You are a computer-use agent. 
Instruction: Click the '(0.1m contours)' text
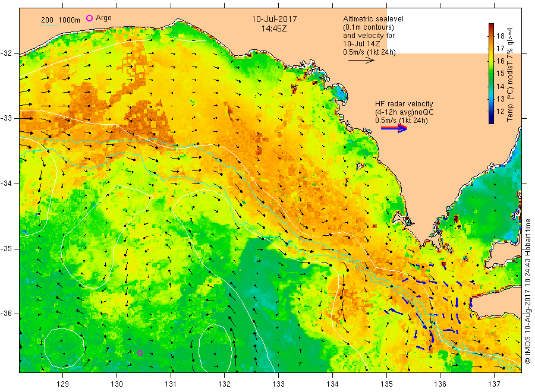(x=368, y=27)
